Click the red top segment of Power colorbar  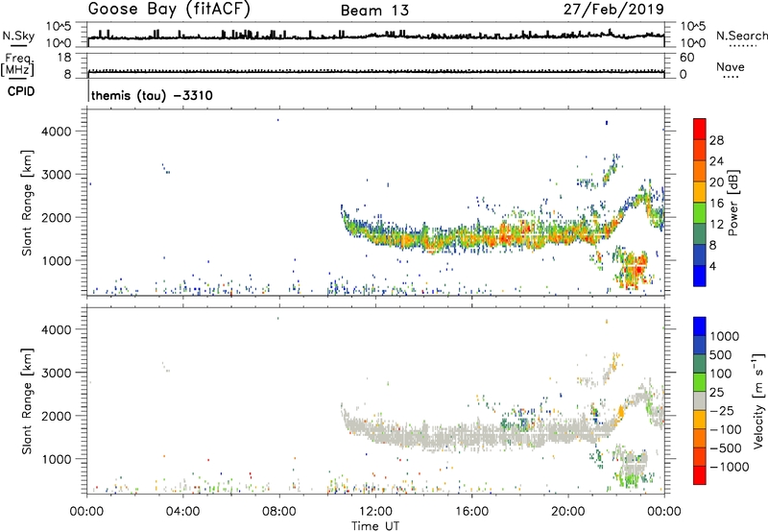tap(700, 129)
